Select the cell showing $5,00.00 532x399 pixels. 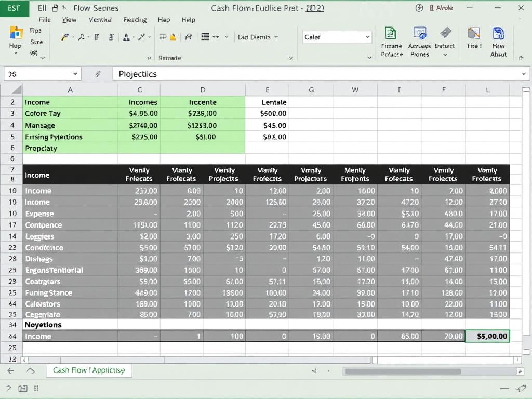[x=487, y=336]
